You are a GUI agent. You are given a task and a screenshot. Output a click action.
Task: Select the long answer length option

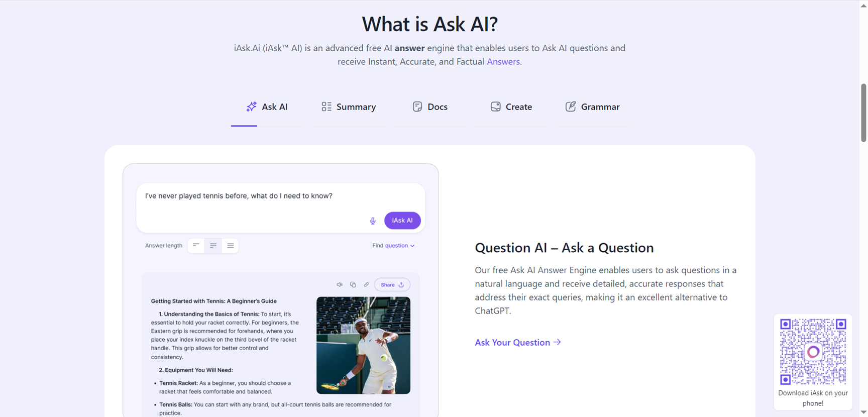(230, 246)
